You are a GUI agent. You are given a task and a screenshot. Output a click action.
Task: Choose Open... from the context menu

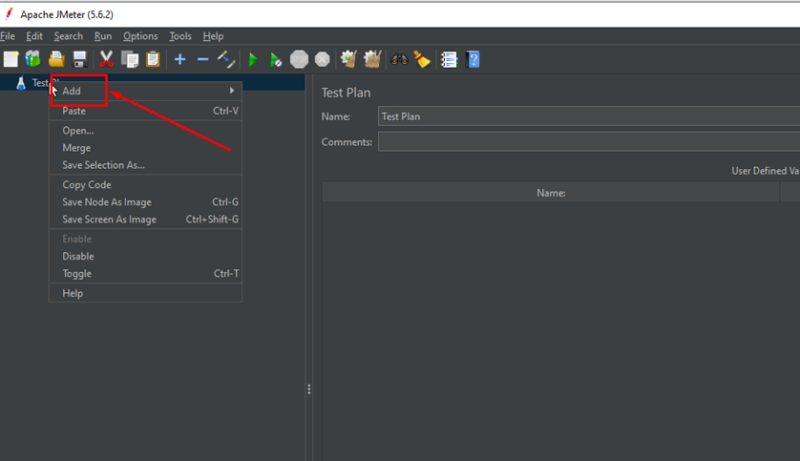145,131
